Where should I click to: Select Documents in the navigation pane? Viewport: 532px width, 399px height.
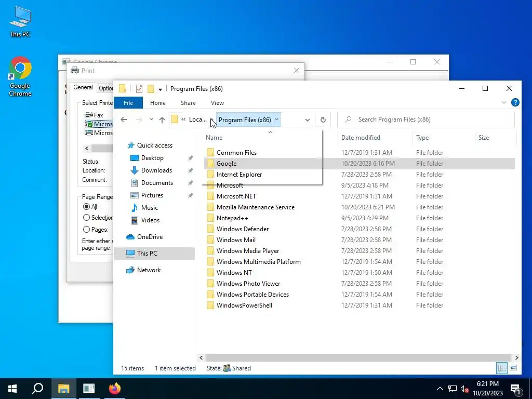click(x=157, y=182)
